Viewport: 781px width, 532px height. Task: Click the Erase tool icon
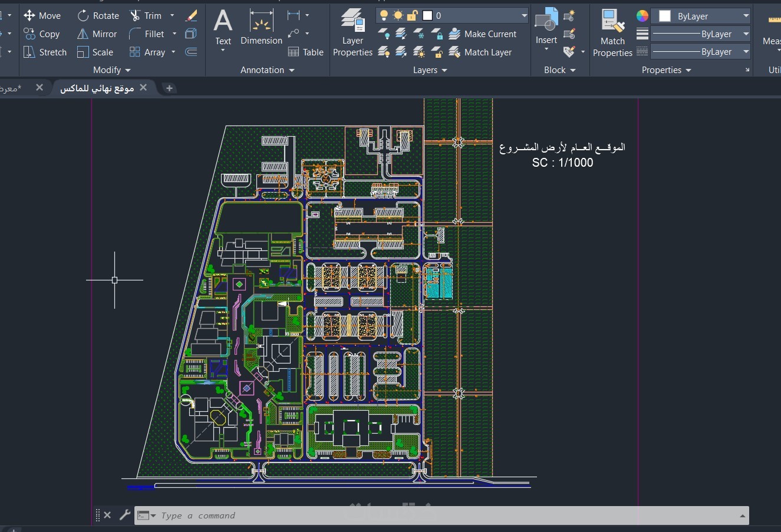191,16
